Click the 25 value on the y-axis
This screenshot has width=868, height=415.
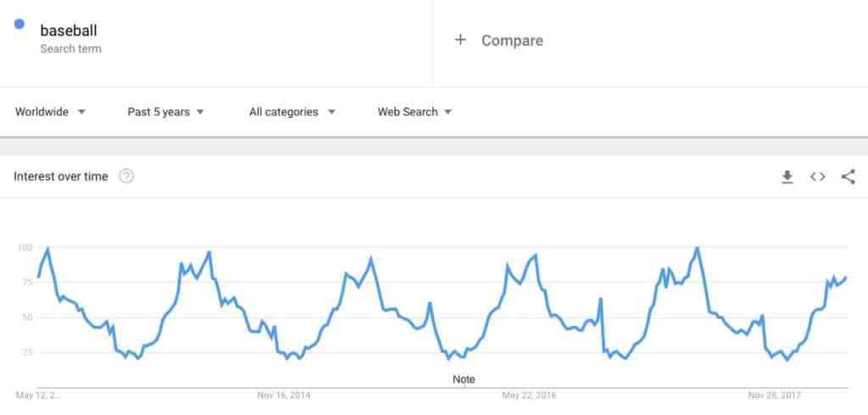pos(26,352)
